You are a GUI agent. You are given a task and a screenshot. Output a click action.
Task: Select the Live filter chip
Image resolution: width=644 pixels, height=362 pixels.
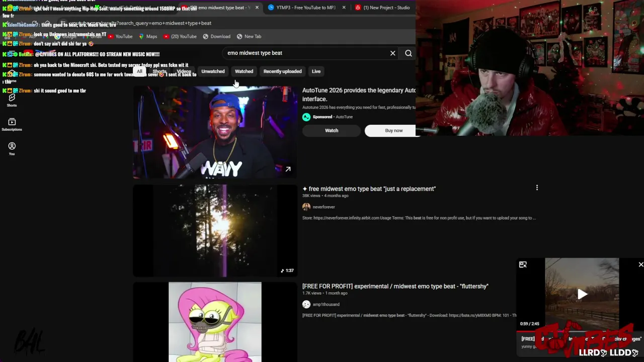pyautogui.click(x=316, y=71)
